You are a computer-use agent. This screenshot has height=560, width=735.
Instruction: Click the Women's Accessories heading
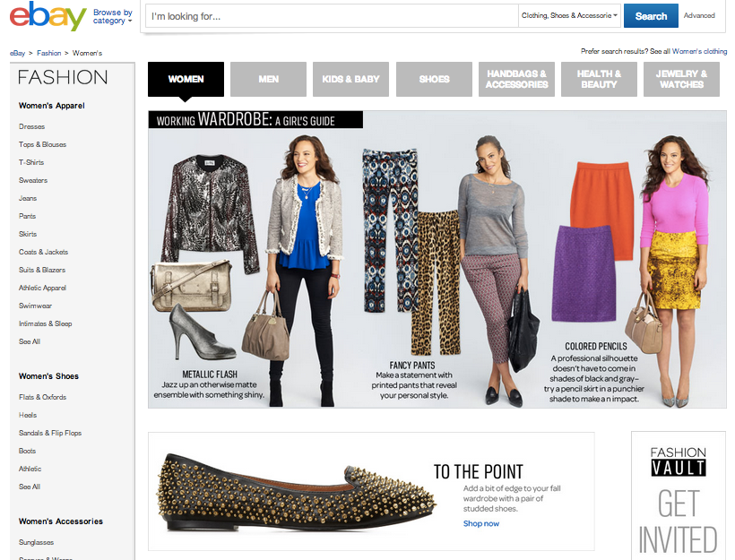click(x=60, y=521)
